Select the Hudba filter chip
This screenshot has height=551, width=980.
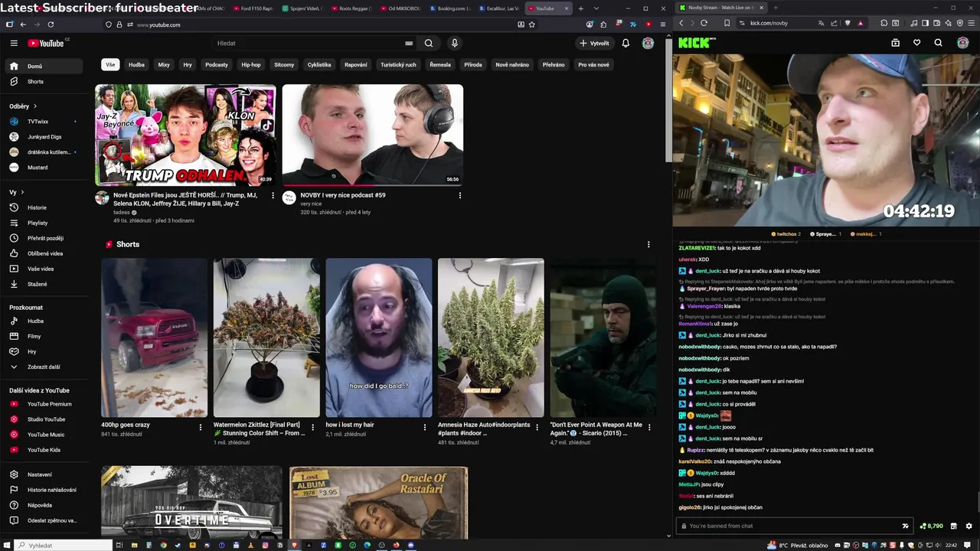[x=136, y=64]
